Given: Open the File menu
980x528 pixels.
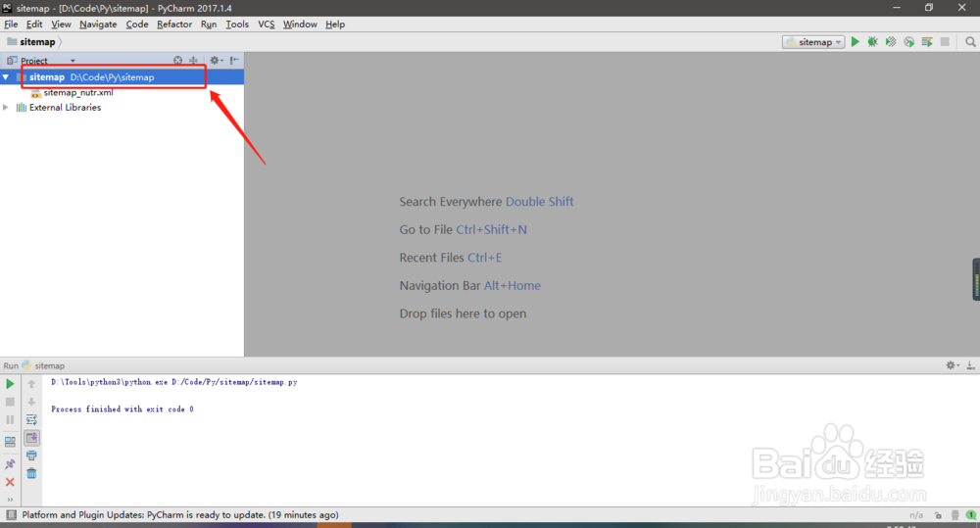Looking at the screenshot, I should tap(11, 24).
